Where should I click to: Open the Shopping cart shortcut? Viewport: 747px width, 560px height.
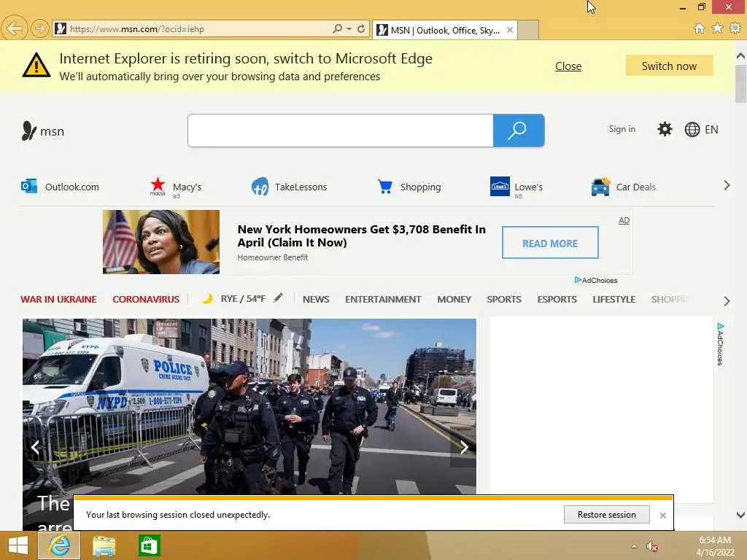tap(385, 186)
